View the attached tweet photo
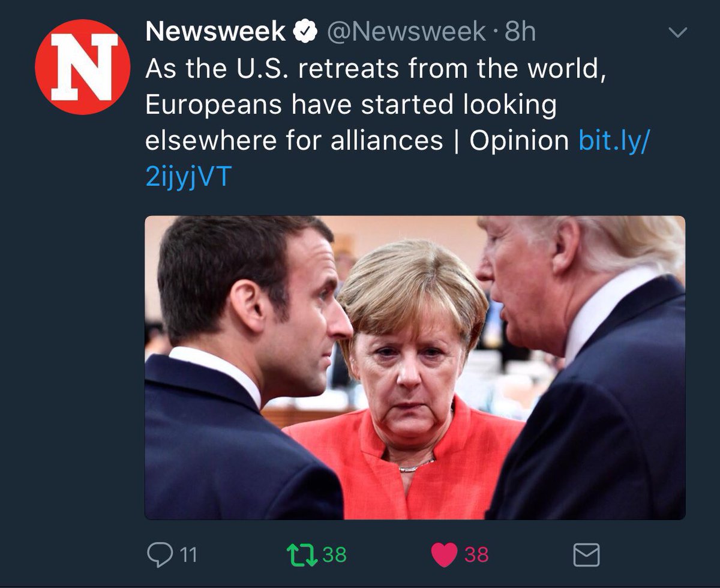720x588 pixels. (x=415, y=368)
